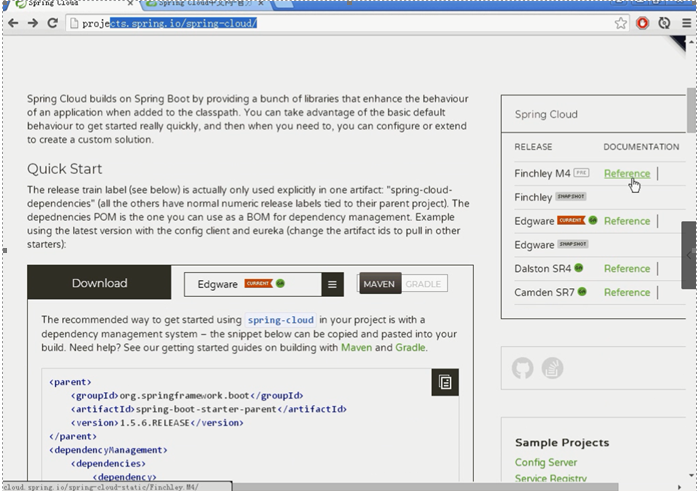
Task: Expand the collapsed side panel arrow
Action: tap(689, 255)
